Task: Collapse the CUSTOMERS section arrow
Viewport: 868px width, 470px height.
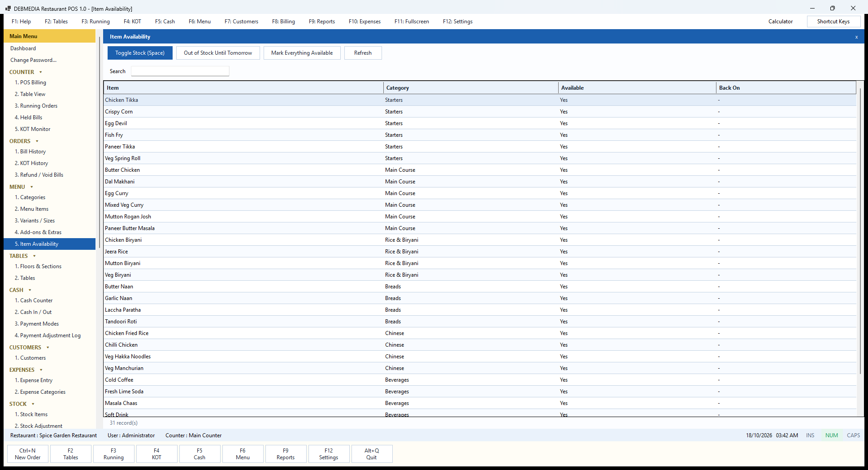Action: pos(48,348)
